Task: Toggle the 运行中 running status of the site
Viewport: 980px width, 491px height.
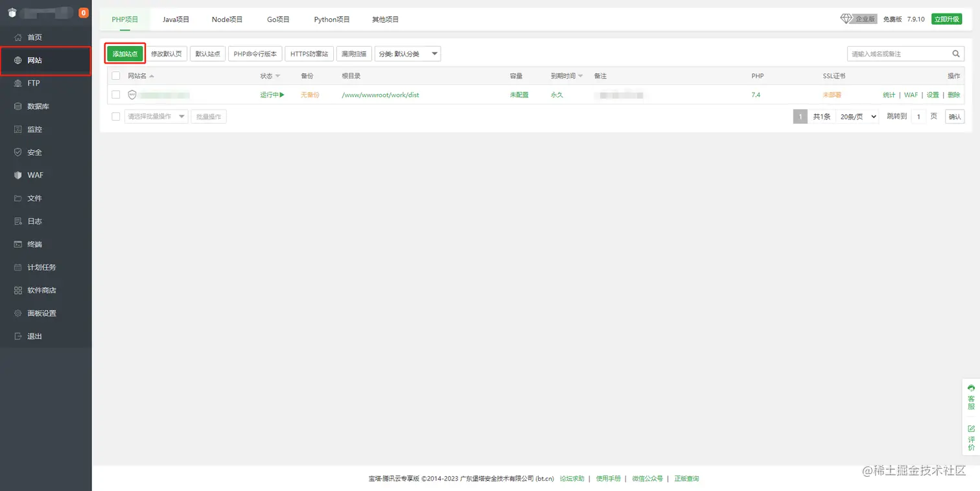Action: (272, 95)
